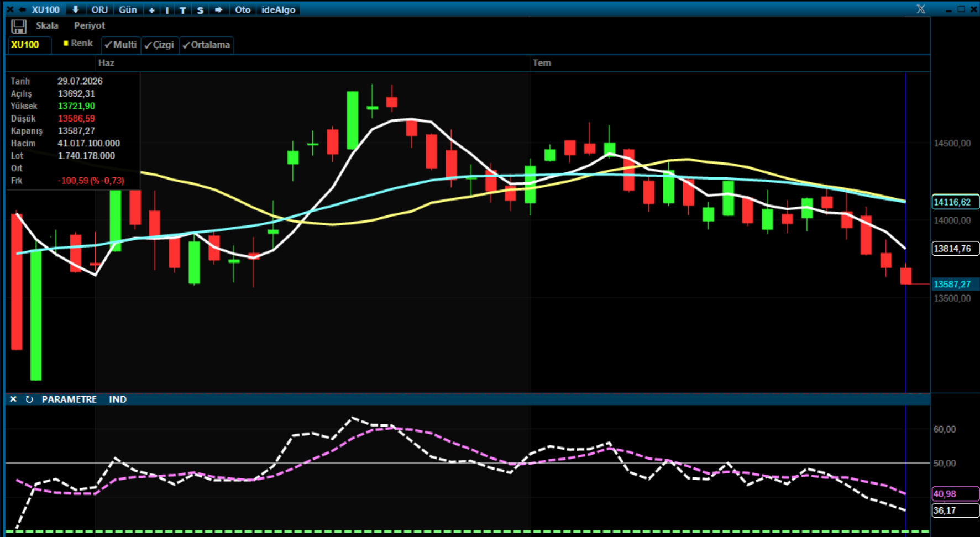Click the back arrow beside the XU100 title
980x537 pixels.
coord(22,10)
